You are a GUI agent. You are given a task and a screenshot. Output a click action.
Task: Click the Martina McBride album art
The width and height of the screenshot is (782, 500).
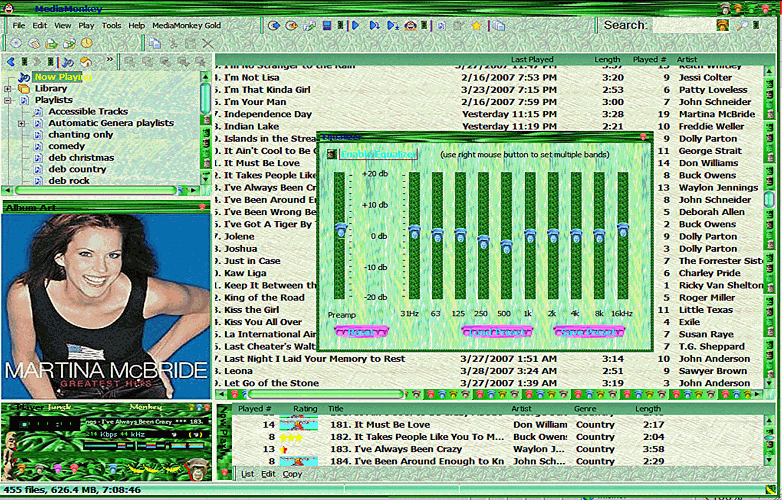105,304
